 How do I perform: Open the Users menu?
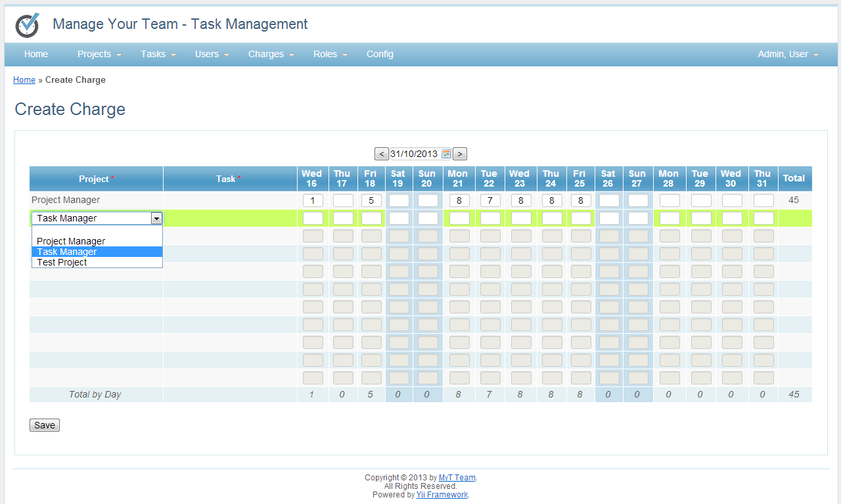(x=207, y=54)
